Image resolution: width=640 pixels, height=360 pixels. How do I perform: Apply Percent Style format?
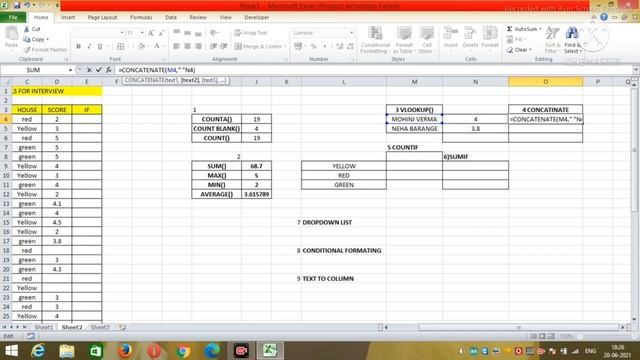313,47
